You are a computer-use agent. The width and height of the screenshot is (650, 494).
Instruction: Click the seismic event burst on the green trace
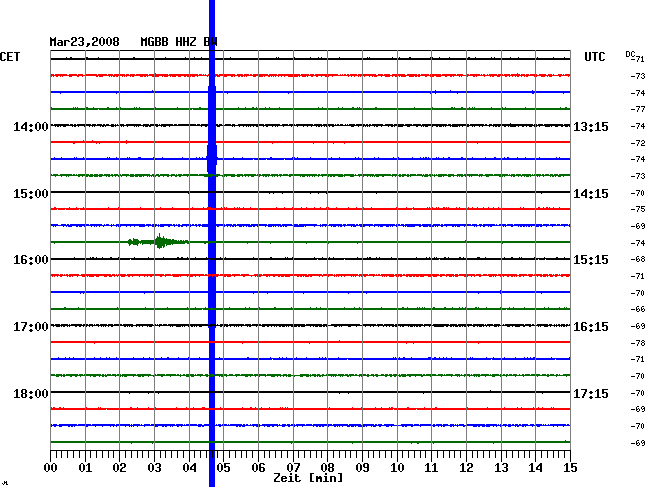(x=159, y=242)
